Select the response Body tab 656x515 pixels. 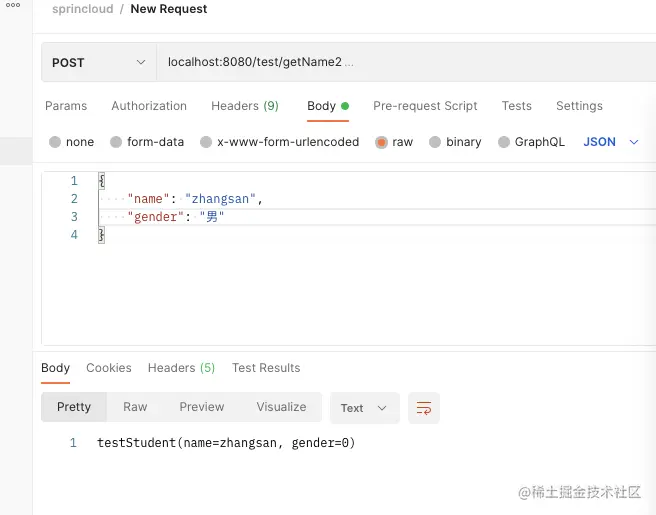(x=55, y=368)
